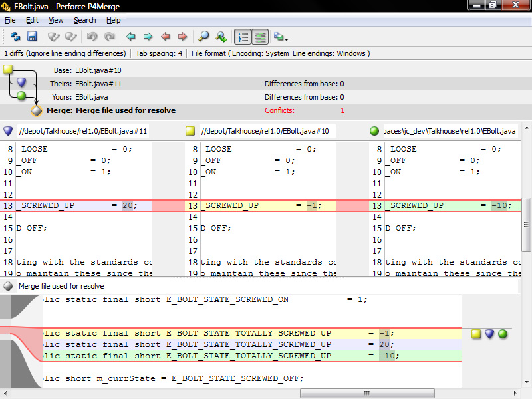
Task: Toggle theirs blue triangle for the conflict
Action: coord(489,334)
